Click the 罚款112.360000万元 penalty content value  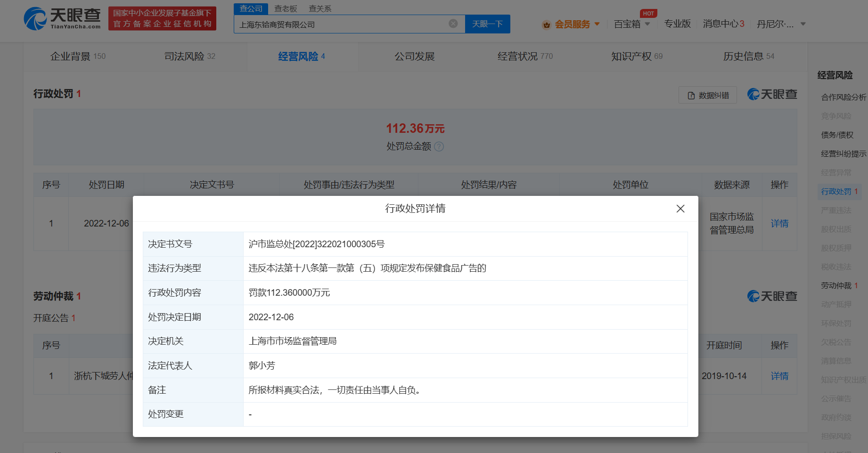click(x=289, y=292)
